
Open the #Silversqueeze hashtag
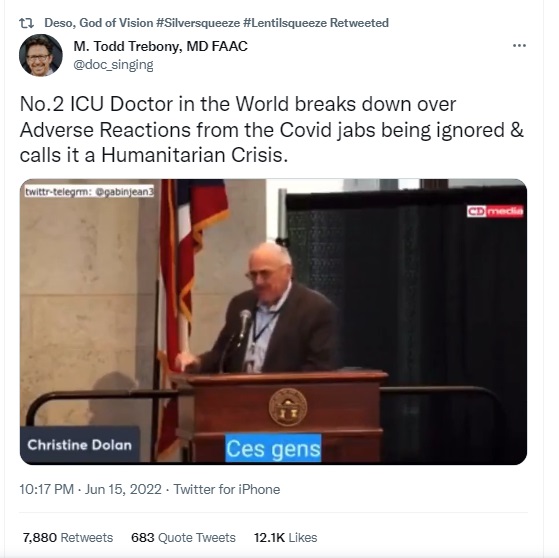(198, 23)
